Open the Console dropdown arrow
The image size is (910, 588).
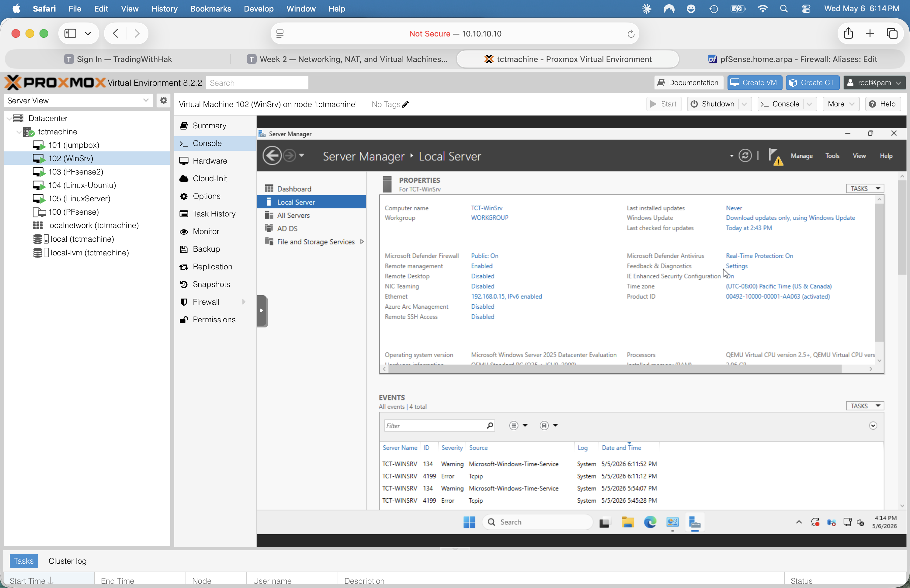pyautogui.click(x=809, y=104)
